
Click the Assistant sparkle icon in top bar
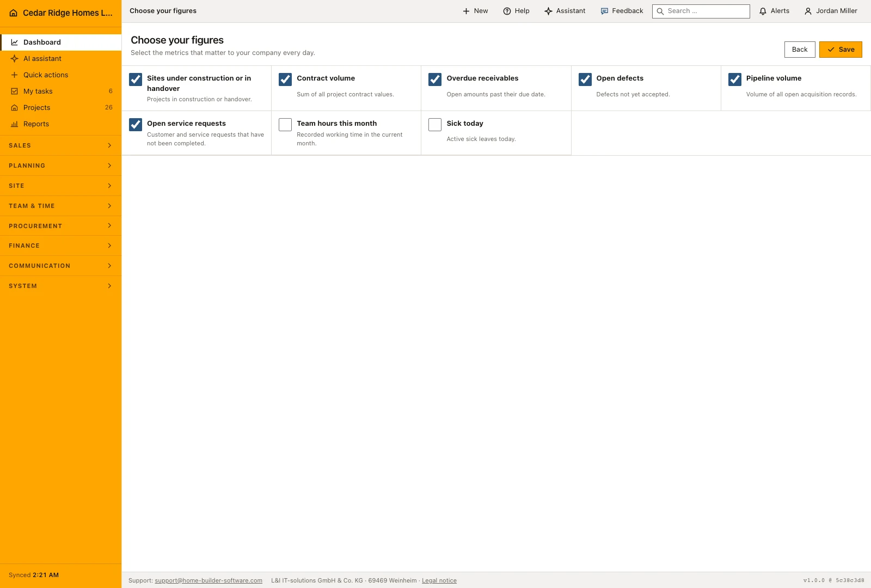tap(548, 11)
